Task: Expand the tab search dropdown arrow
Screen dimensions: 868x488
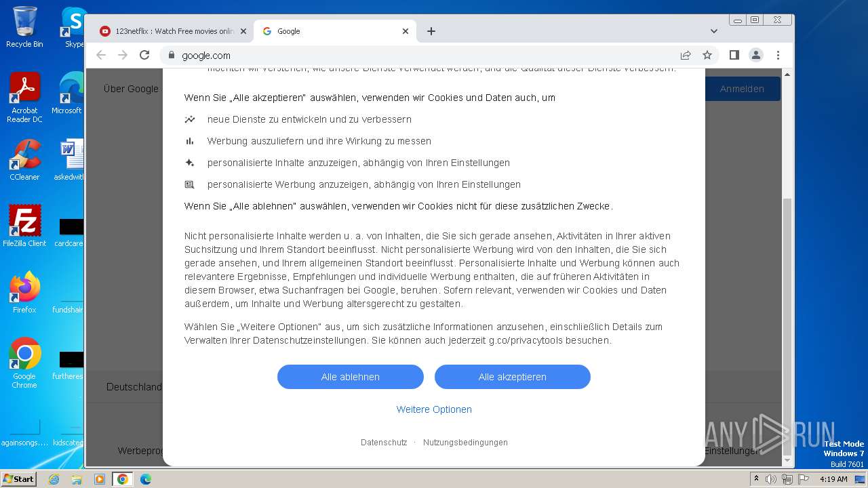Action: [713, 31]
